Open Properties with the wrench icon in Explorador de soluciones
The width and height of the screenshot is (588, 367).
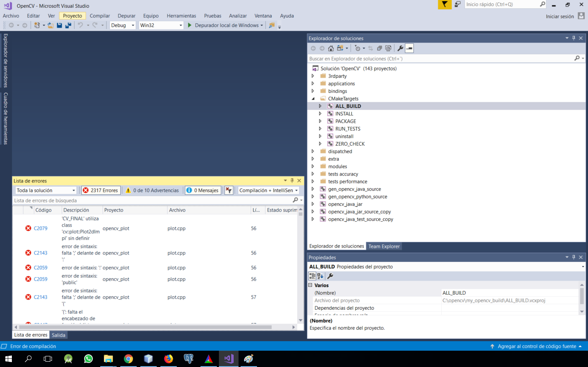400,48
